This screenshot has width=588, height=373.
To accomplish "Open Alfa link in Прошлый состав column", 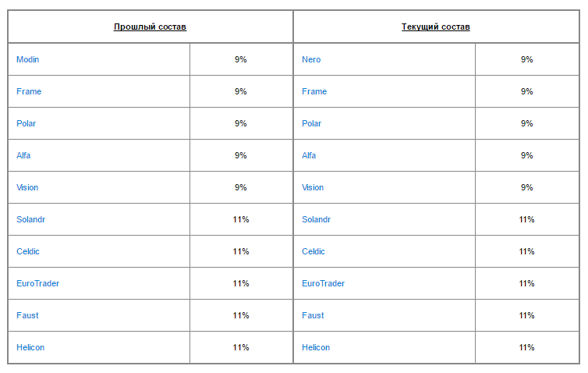I will click(x=24, y=155).
